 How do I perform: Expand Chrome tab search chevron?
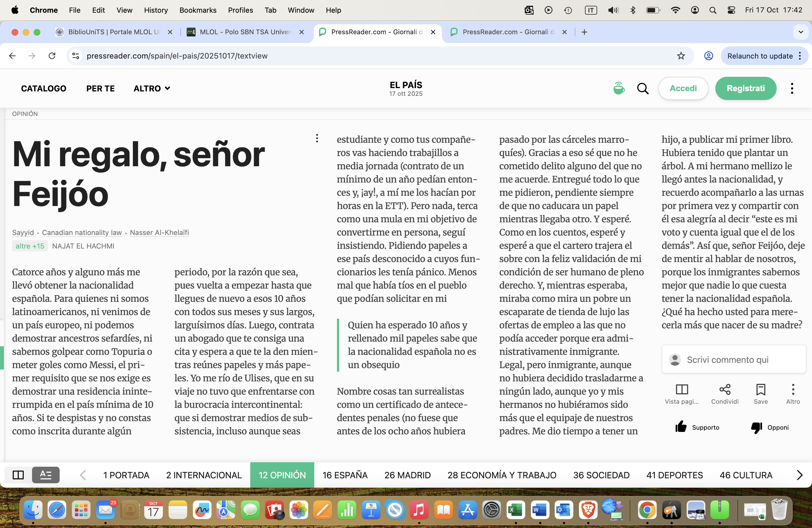pos(800,32)
